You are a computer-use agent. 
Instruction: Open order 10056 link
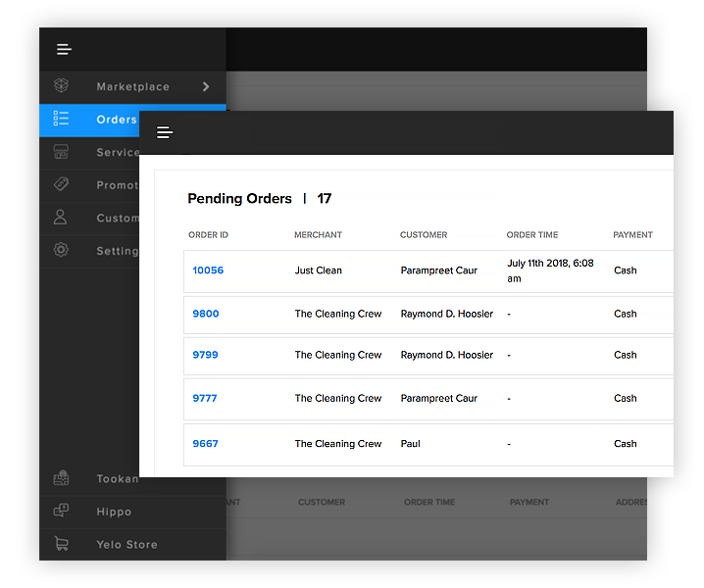[208, 270]
